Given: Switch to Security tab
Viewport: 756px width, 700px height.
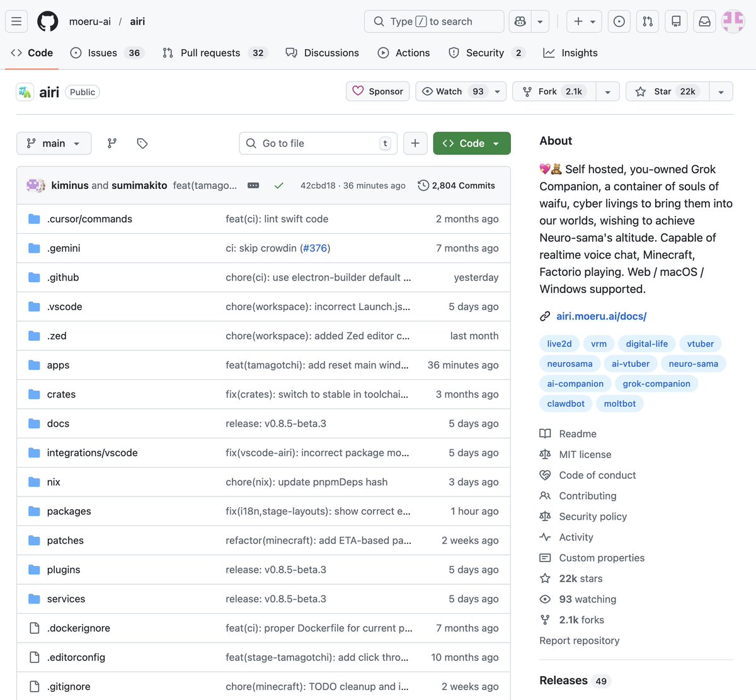Looking at the screenshot, I should 486,53.
